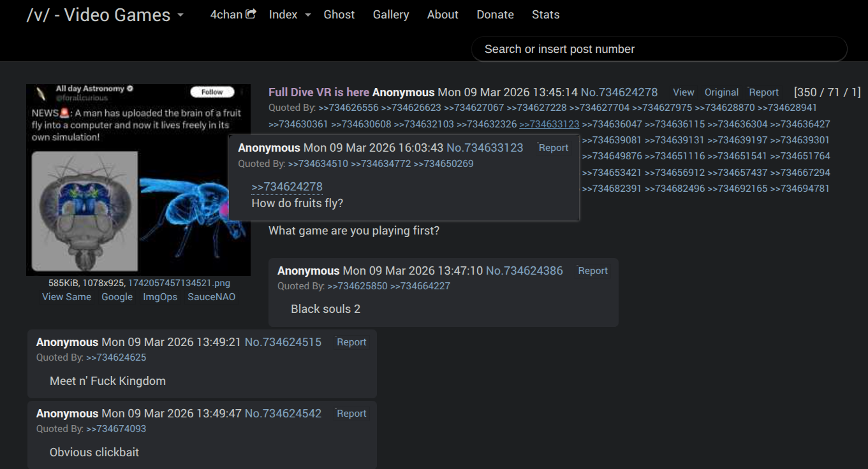Expand the /v/ - Video Games board dropdown arrow
The image size is (868, 469).
pos(180,15)
